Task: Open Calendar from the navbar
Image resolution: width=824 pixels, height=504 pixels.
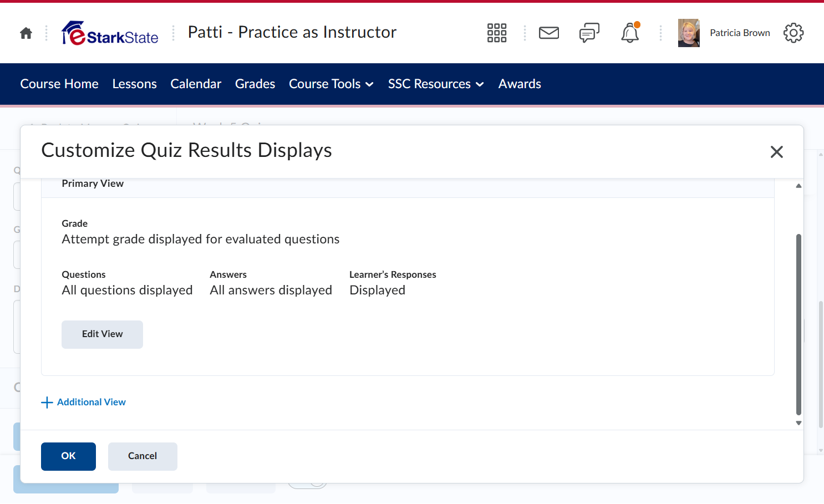Action: point(196,84)
